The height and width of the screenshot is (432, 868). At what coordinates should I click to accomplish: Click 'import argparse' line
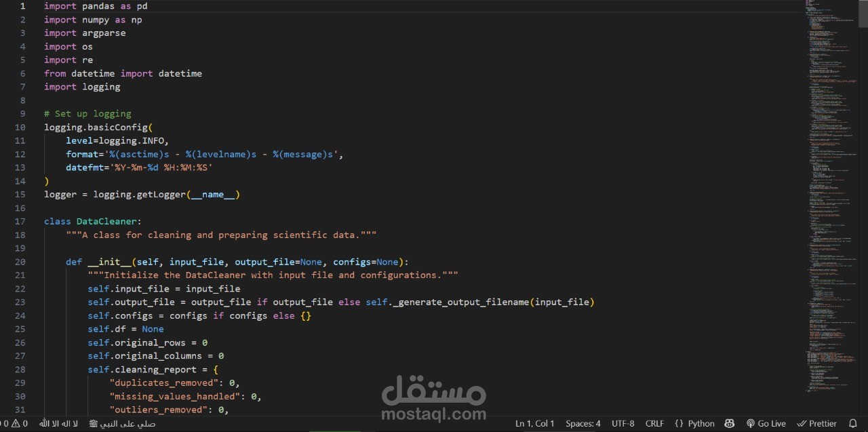85,33
